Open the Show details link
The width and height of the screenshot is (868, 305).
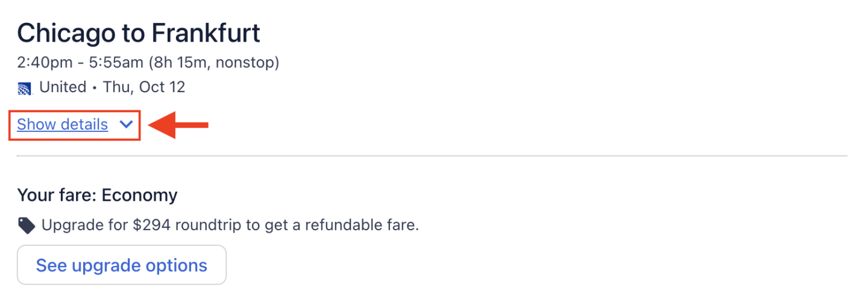point(62,125)
